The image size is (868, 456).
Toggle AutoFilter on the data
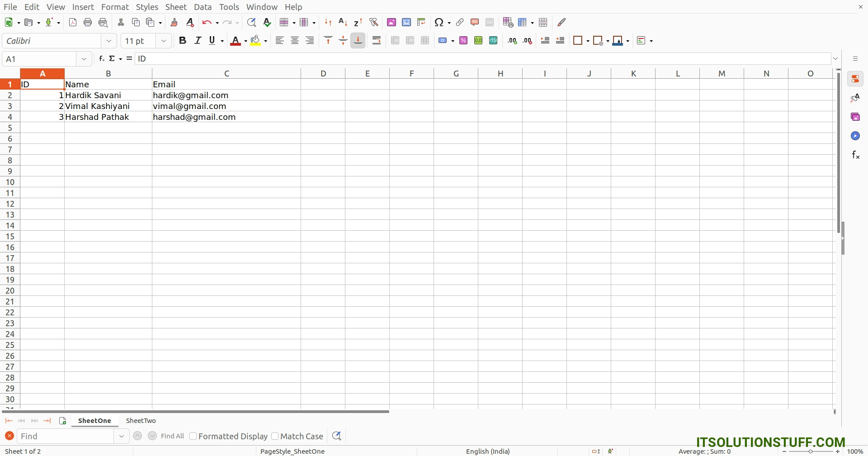374,22
